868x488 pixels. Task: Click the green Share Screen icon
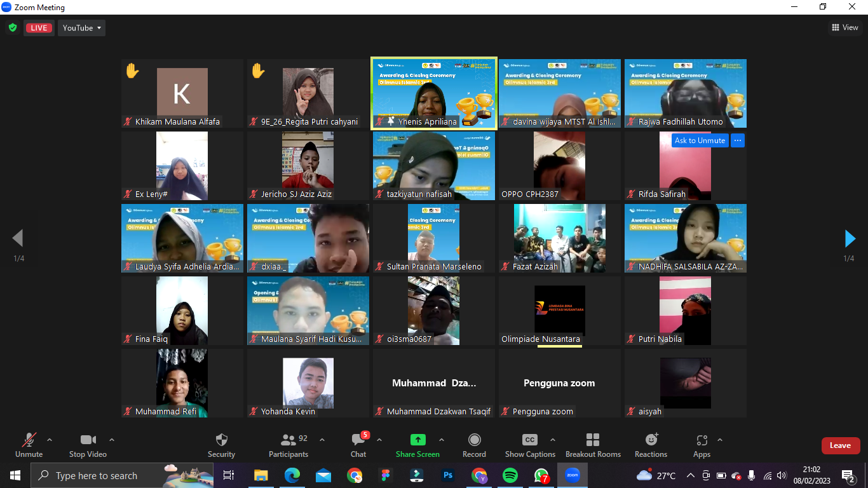(x=417, y=440)
